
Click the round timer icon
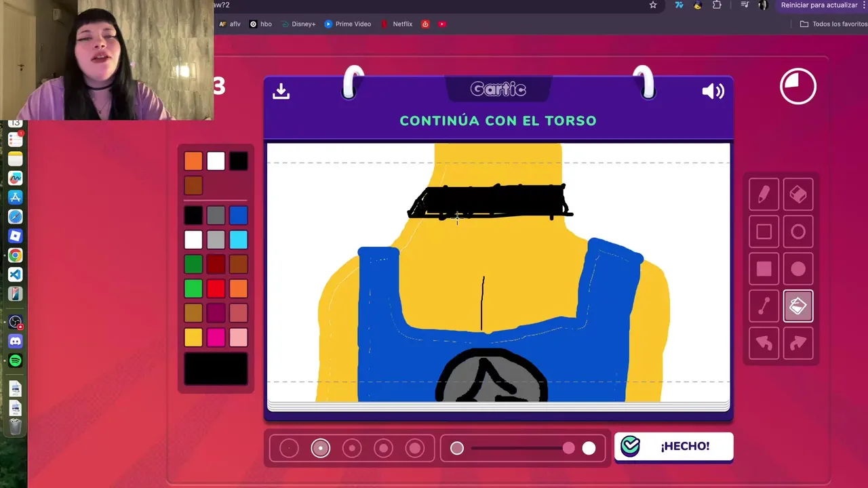click(x=798, y=86)
